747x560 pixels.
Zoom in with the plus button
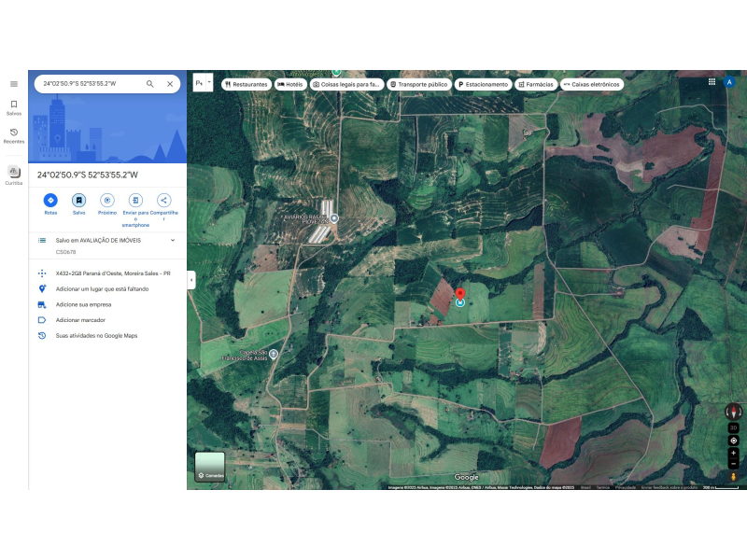734,453
